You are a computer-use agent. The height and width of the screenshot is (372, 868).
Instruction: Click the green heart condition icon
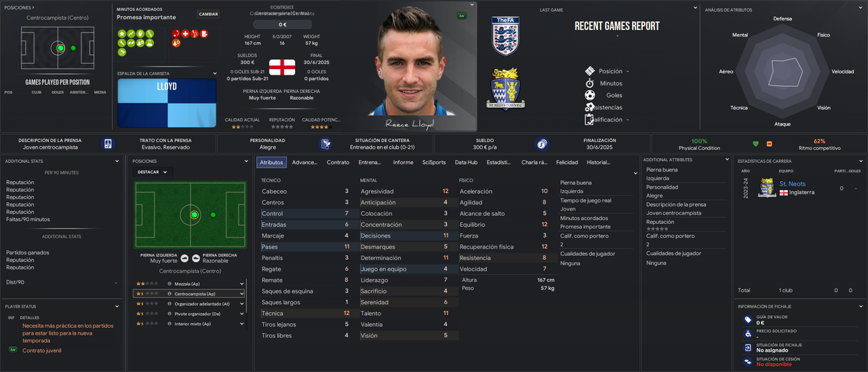pyautogui.click(x=755, y=144)
